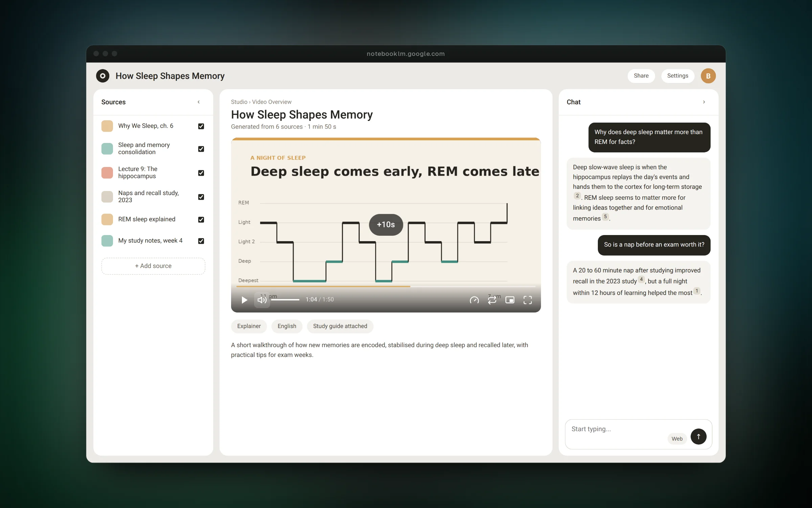Click the 'So is a nap before an exam' message

tap(654, 245)
